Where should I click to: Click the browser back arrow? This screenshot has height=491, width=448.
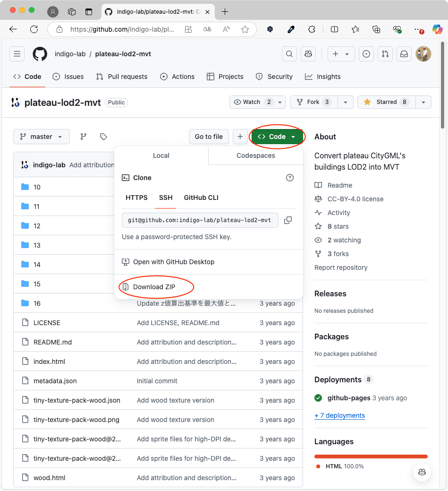[x=13, y=29]
